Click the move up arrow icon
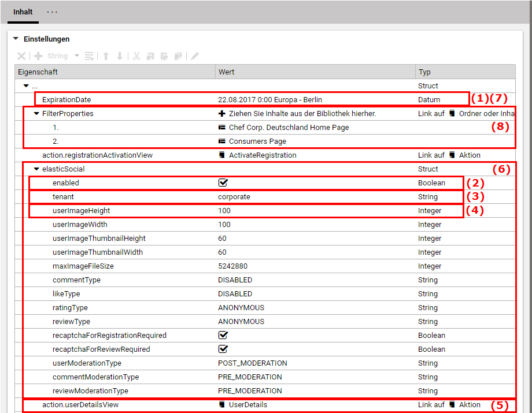 (106, 56)
